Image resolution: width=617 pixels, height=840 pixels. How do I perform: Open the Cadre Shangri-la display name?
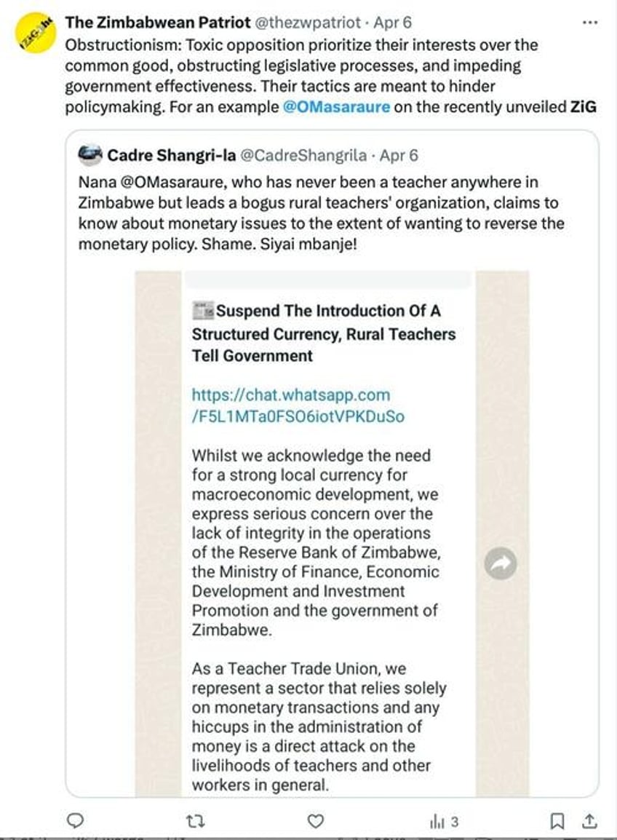tap(172, 155)
